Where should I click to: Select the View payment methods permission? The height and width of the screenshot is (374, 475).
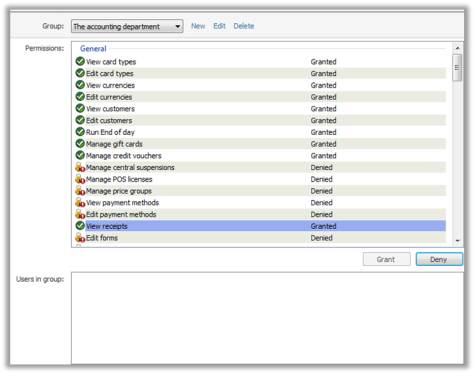(x=260, y=203)
